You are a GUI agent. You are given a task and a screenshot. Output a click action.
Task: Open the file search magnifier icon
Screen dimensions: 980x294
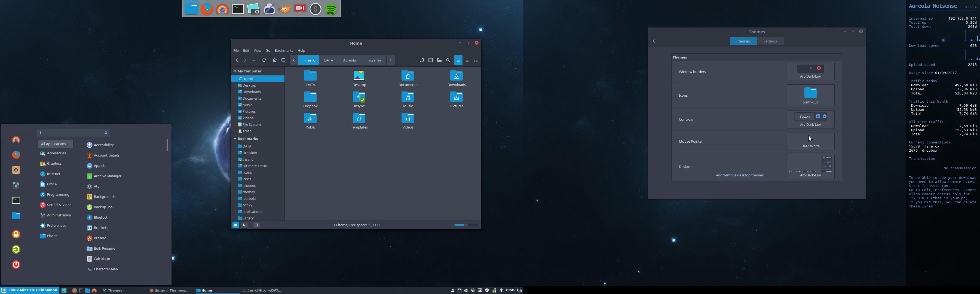click(448, 60)
